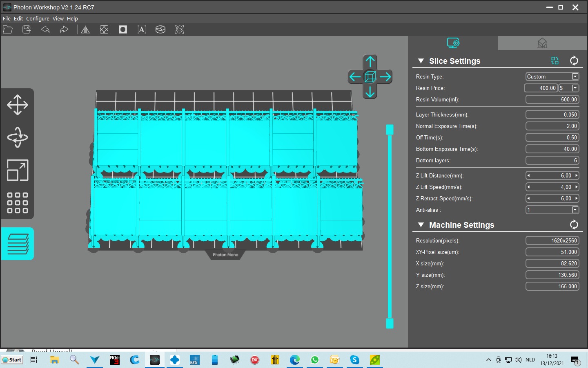Click the Layer Thickness field
Screen dimensions: 588x368
[552, 114]
